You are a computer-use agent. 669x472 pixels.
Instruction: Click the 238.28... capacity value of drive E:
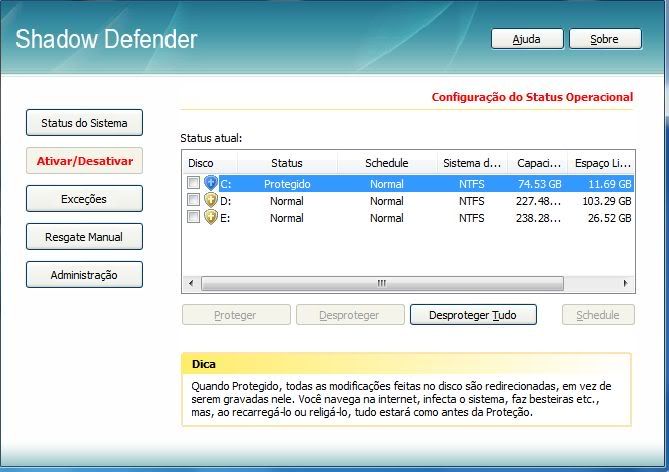pyautogui.click(x=538, y=218)
